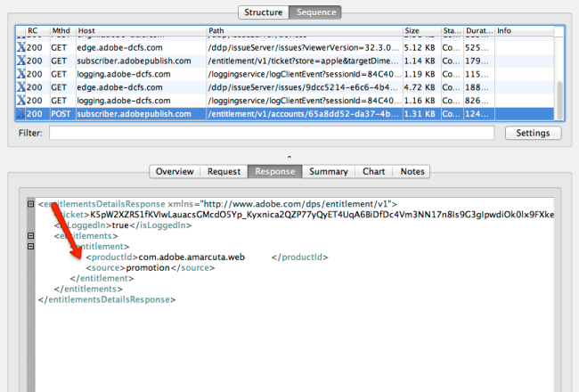
Task: Click icon of the issues/9dcc5214 request row
Action: 21,87
